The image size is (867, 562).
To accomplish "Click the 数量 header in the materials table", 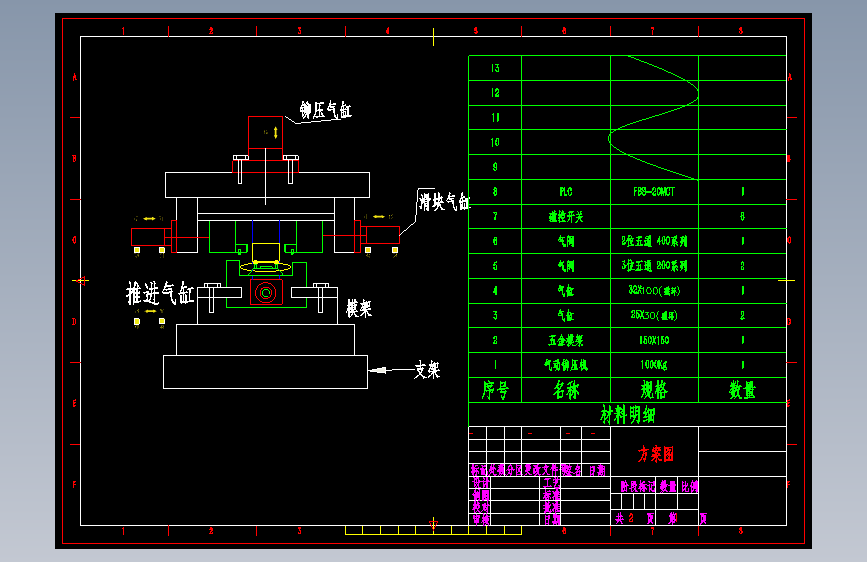I will tap(742, 390).
